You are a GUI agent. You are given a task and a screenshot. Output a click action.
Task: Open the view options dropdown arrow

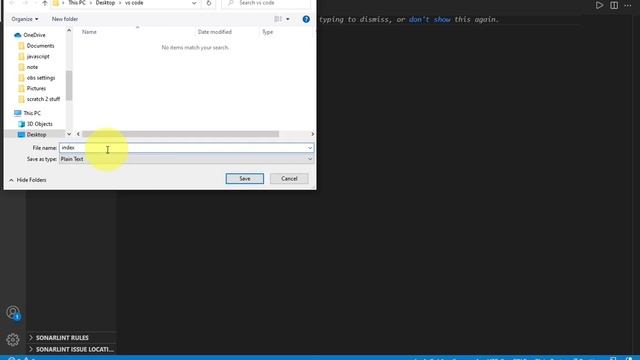coord(288,19)
